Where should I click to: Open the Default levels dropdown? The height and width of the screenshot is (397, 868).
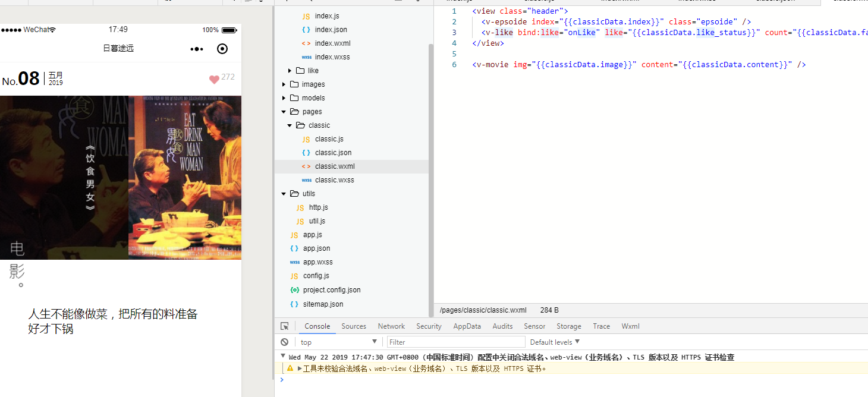coord(555,342)
